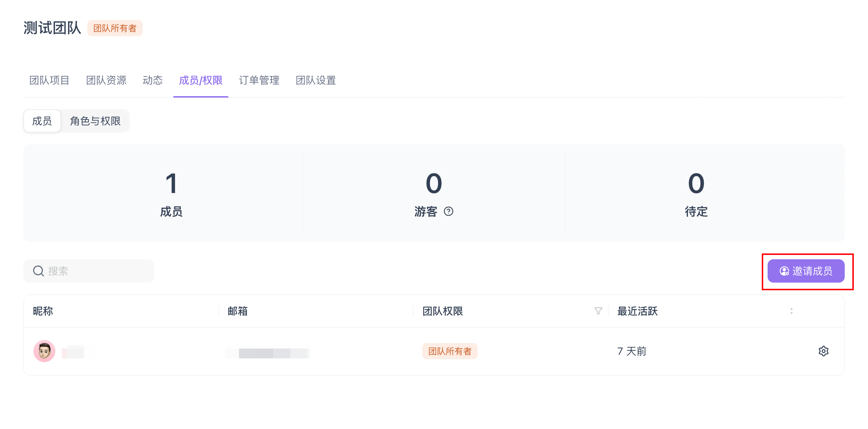Click the invite-member person icon on purple button

(784, 271)
